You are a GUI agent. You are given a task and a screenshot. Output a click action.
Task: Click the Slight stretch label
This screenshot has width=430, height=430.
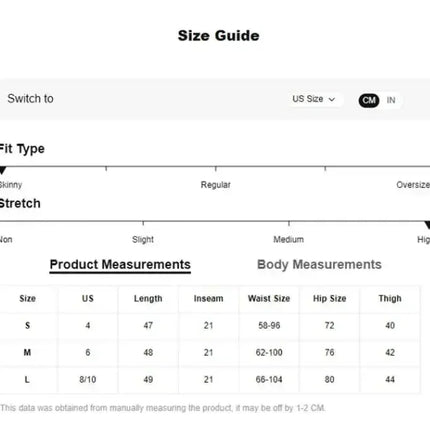tap(143, 239)
